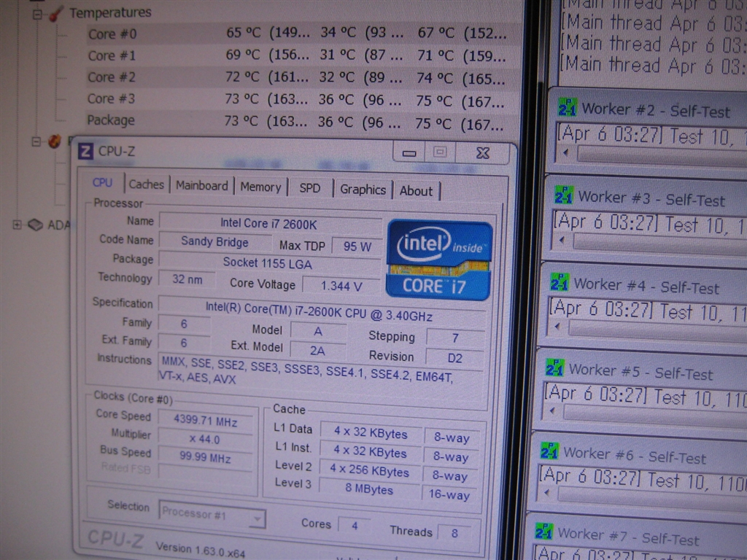Switch to the Memory tab
This screenshot has height=560, width=747.
point(260,187)
